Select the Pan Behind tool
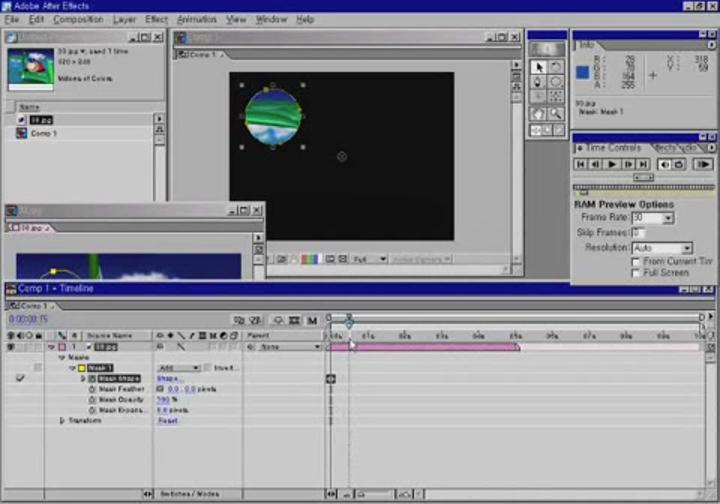This screenshot has height=504, width=720. click(556, 96)
